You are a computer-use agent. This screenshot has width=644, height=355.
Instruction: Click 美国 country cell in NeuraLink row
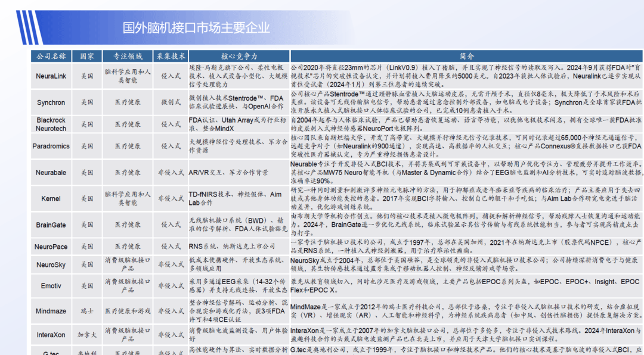click(x=87, y=76)
